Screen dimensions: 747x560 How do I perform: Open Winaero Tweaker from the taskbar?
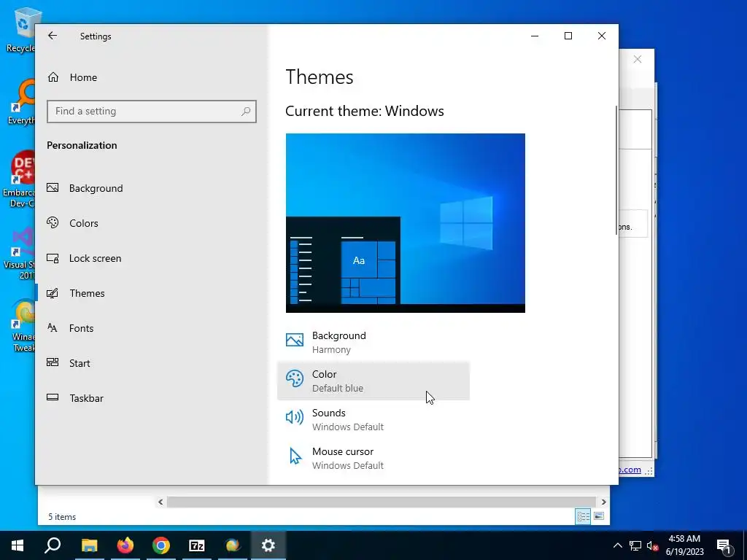233,545
